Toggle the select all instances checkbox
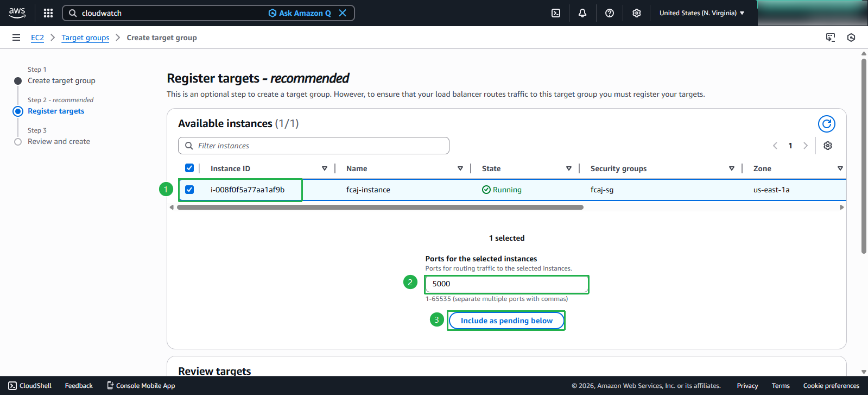Viewport: 868px width, 395px height. point(189,168)
